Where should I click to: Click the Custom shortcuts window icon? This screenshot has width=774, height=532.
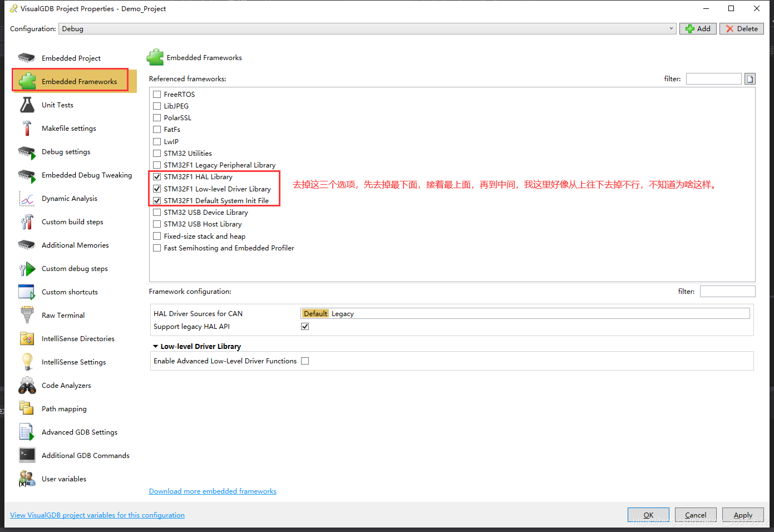pyautogui.click(x=27, y=292)
